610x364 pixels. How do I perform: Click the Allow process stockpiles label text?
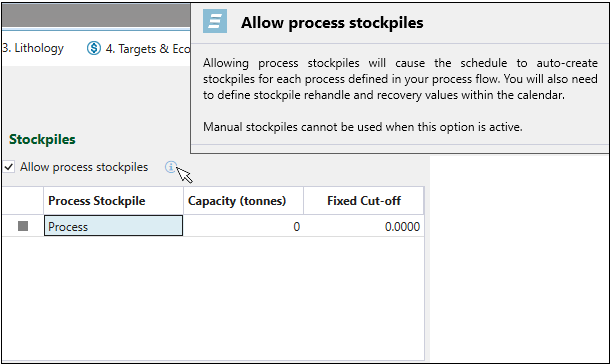tap(84, 167)
